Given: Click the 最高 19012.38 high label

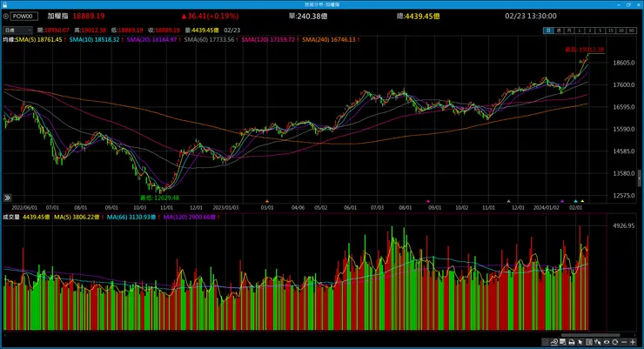Looking at the screenshot, I should [585, 50].
